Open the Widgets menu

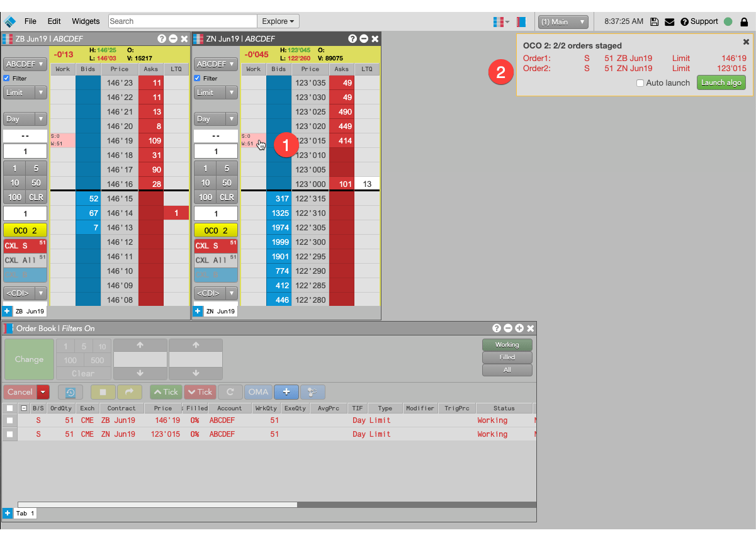(x=86, y=21)
